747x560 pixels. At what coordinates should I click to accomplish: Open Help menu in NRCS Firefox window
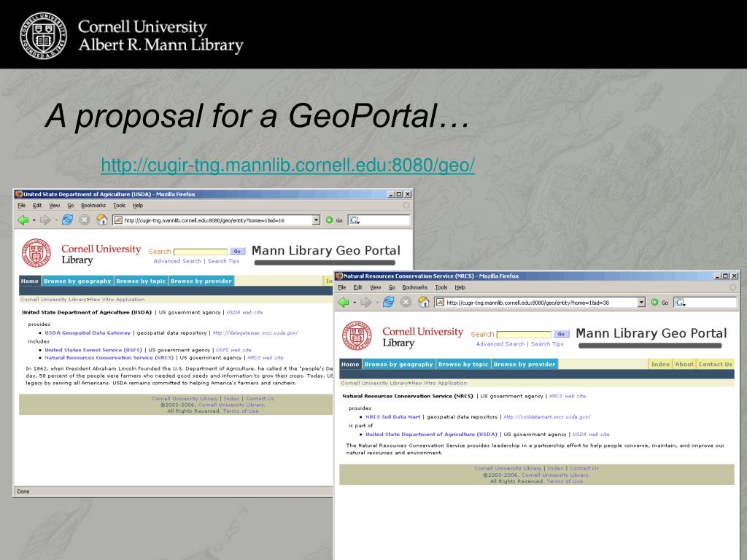pos(460,287)
